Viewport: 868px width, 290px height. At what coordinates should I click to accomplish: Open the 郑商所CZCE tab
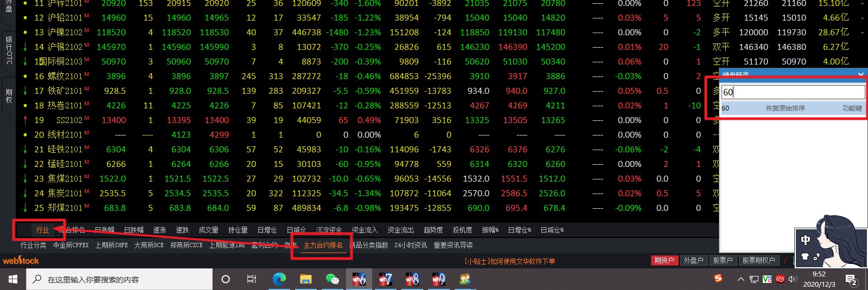(186, 246)
